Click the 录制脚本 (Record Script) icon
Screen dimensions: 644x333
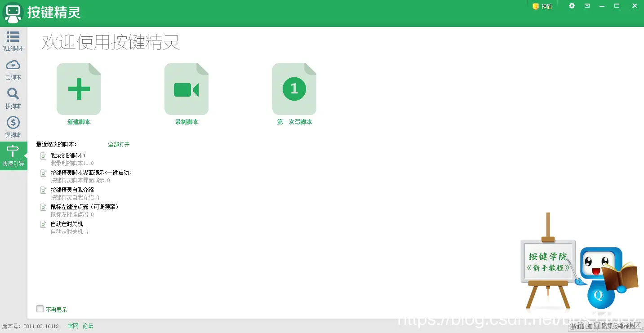tap(187, 89)
